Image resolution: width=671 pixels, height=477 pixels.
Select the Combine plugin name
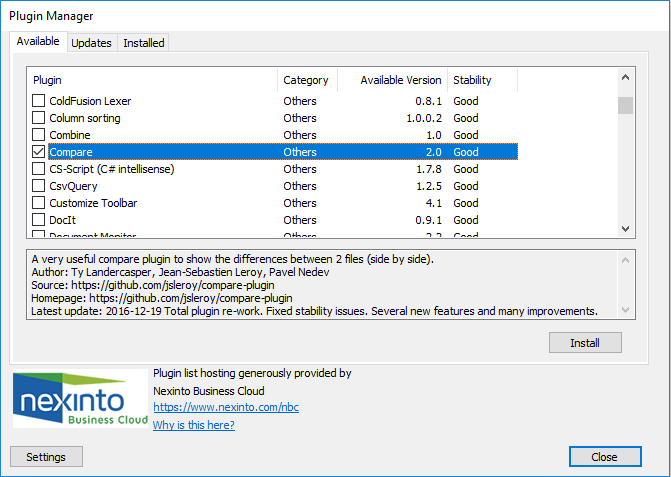[x=70, y=135]
